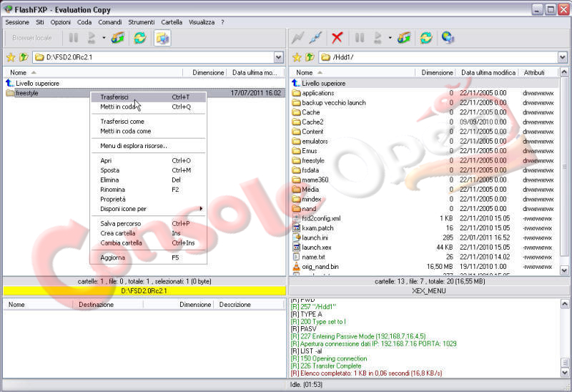The height and width of the screenshot is (392, 572).
Task: Click the orig_nand.bin file icon
Action: pyautogui.click(x=296, y=266)
